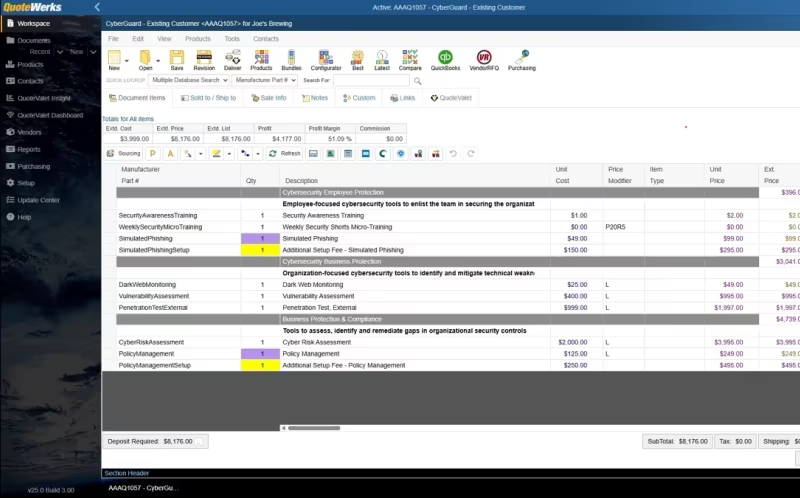Open the Update Center sidebar item
Viewport: 800px width, 500px height.
coord(38,200)
